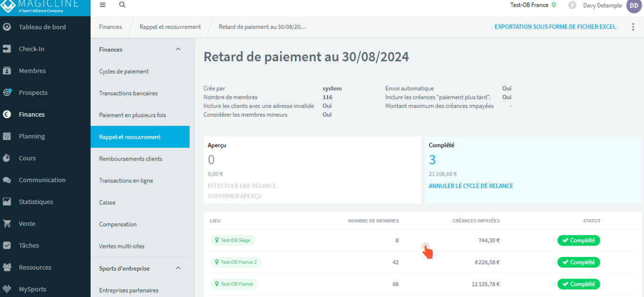Image resolution: width=644 pixels, height=297 pixels.
Task: Click the Statut column header
Action: pyautogui.click(x=592, y=221)
